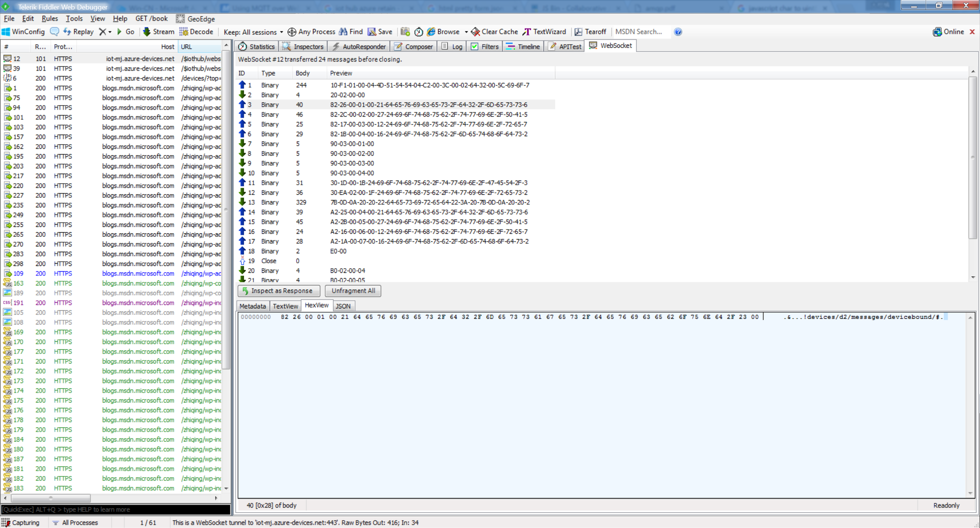This screenshot has height=528, width=980.
Task: Select WebSocket message ID 13
Action: click(396, 202)
